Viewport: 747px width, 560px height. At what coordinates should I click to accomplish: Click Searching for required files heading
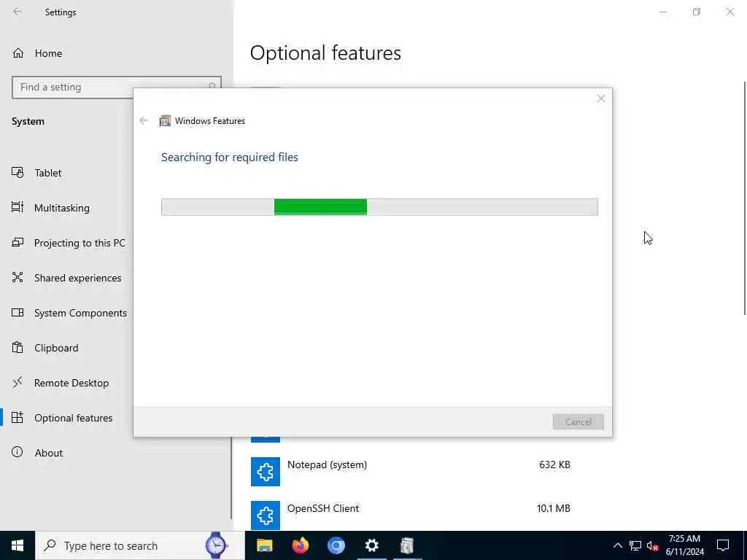[x=230, y=157]
